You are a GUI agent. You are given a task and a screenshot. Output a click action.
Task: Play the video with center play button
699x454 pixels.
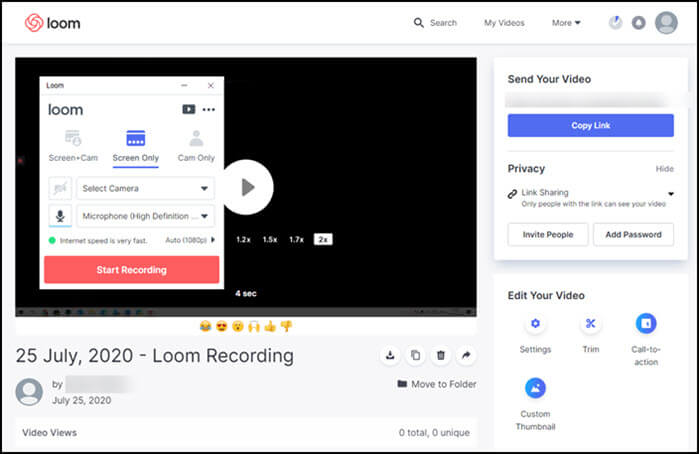247,187
